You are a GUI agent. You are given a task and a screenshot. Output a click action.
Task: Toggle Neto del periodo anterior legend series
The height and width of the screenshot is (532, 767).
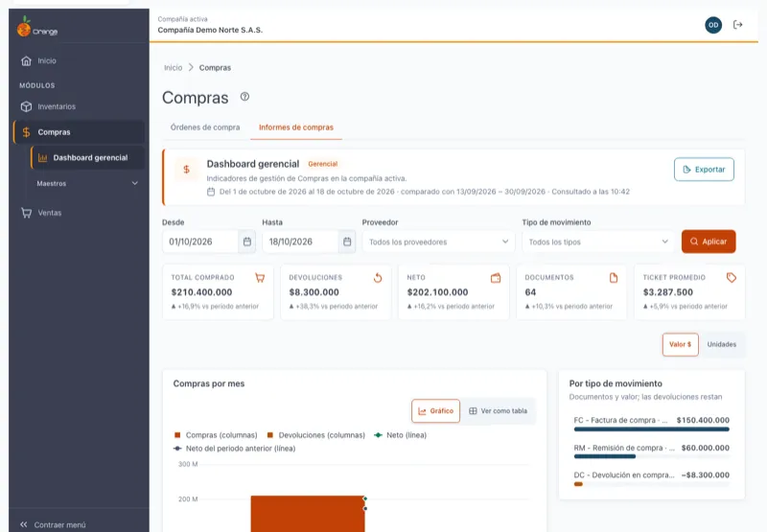coord(234,449)
